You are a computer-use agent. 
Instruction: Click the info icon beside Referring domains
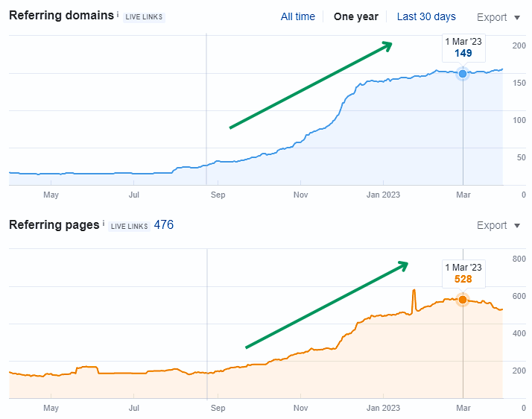point(118,15)
